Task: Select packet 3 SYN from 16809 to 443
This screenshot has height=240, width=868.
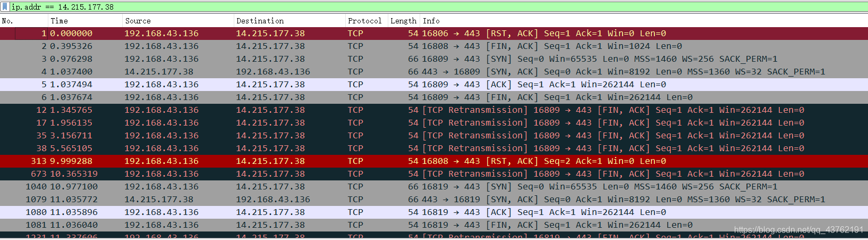Action: tap(434, 59)
